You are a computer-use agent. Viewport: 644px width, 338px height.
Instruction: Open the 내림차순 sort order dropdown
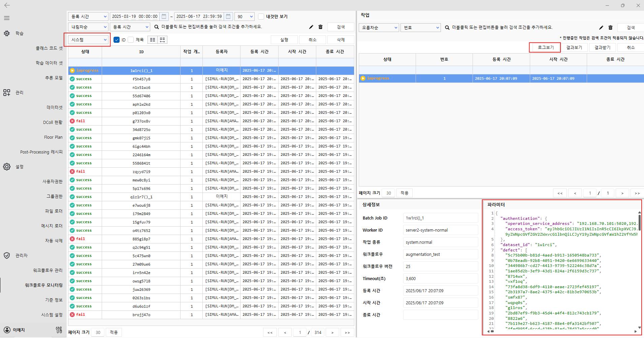[88, 27]
